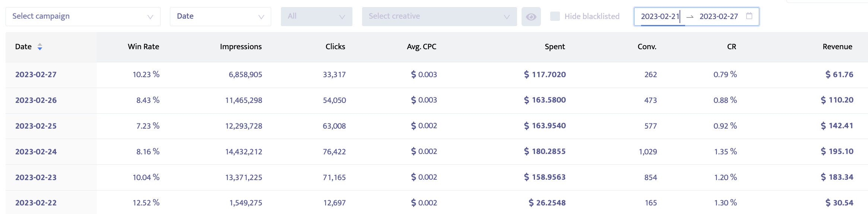
Task: Click the end date 2023-02-27 field
Action: pos(718,16)
